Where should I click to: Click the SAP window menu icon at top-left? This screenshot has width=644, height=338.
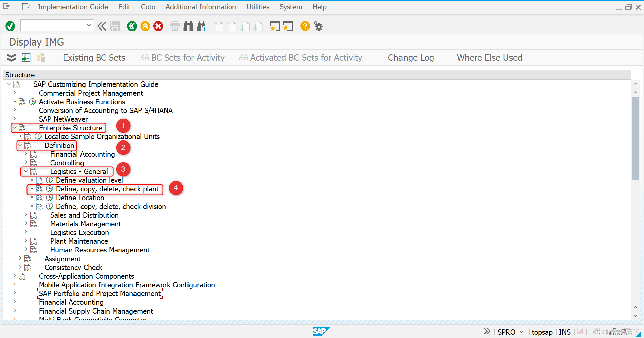pos(7,6)
